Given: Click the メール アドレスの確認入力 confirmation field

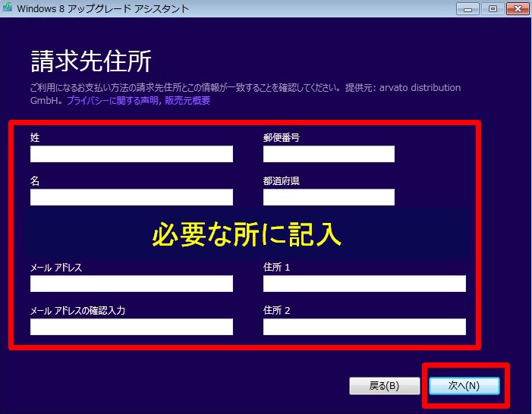Looking at the screenshot, I should [131, 327].
